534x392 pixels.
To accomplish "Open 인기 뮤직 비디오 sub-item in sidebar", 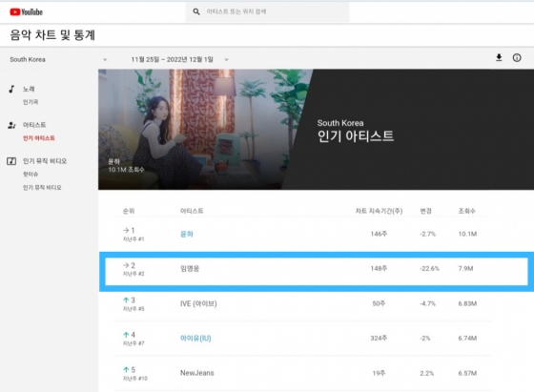I will 42,187.
